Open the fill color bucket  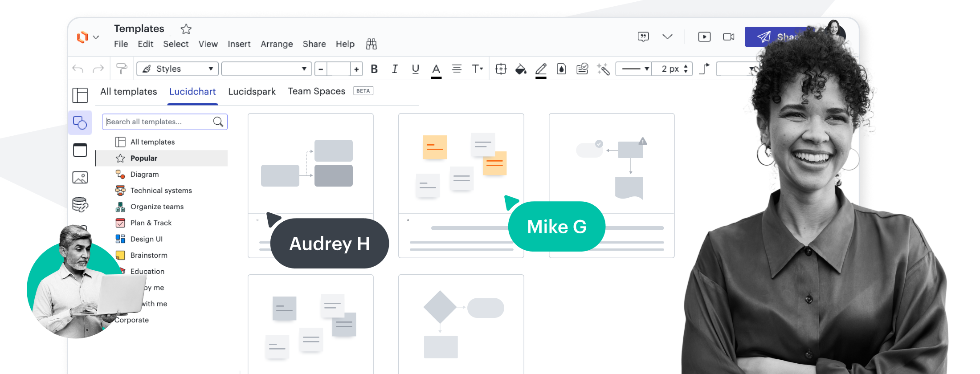pyautogui.click(x=520, y=69)
